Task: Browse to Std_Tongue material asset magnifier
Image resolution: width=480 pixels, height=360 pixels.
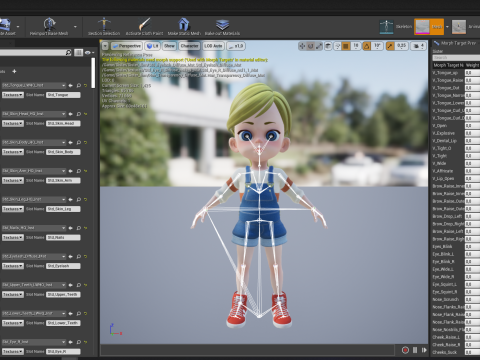Action: coord(79,85)
